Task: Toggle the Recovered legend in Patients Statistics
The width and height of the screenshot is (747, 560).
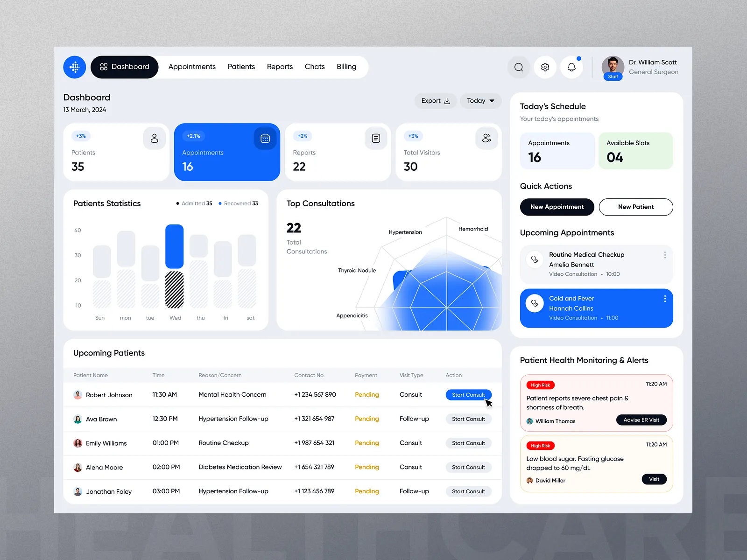Action: click(x=238, y=203)
